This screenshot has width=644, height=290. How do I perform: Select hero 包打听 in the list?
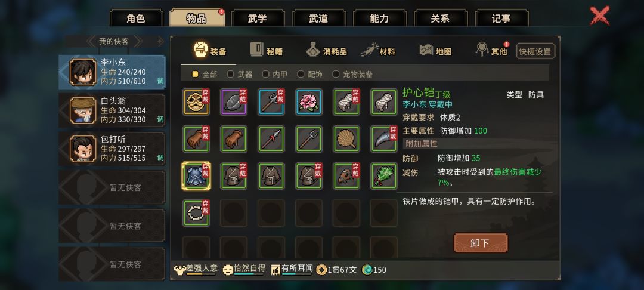point(112,149)
